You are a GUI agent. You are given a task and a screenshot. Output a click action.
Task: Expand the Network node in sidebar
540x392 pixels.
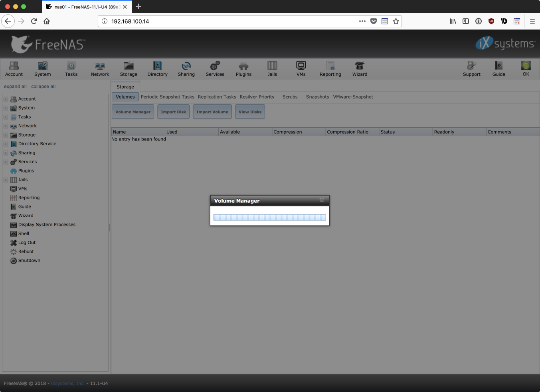[x=6, y=126]
